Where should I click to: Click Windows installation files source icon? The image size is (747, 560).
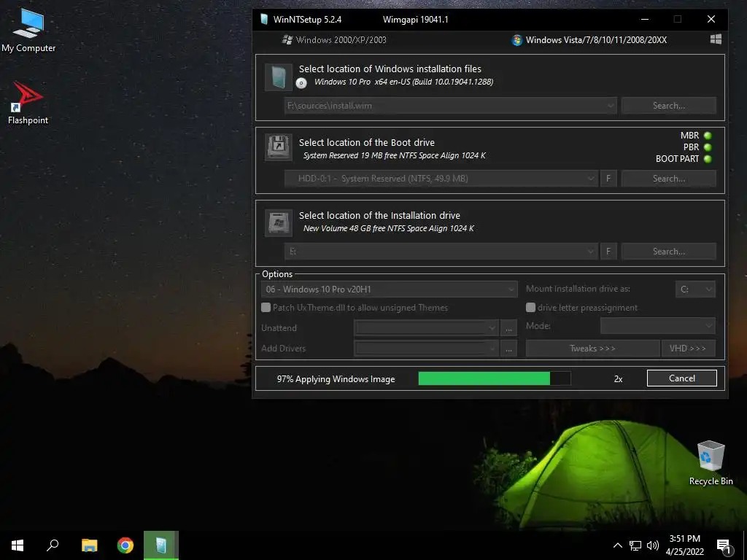tap(278, 77)
